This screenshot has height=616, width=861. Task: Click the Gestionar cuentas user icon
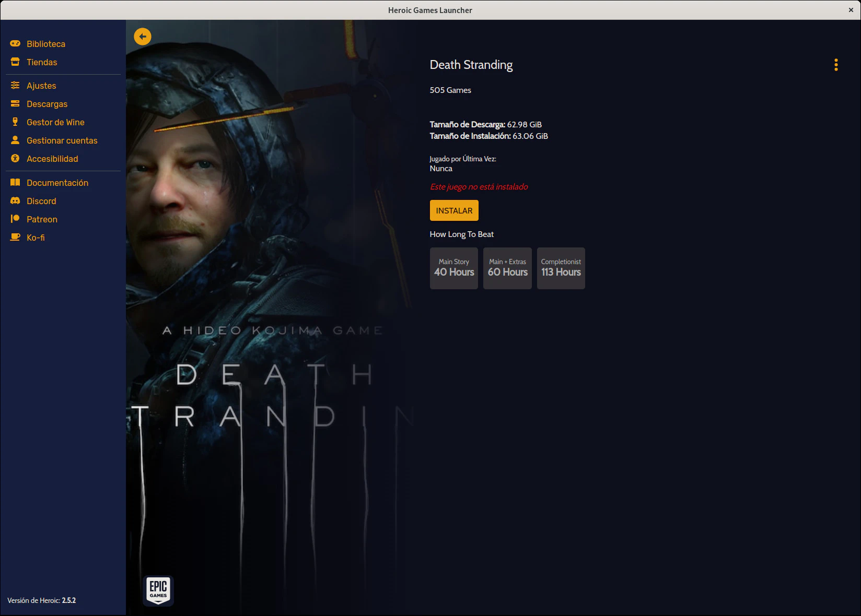point(15,140)
